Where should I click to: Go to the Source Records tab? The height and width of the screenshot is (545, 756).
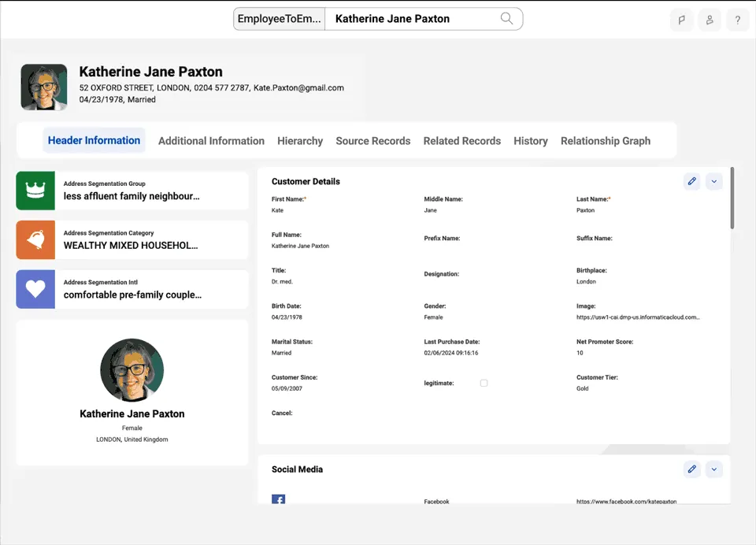(372, 141)
